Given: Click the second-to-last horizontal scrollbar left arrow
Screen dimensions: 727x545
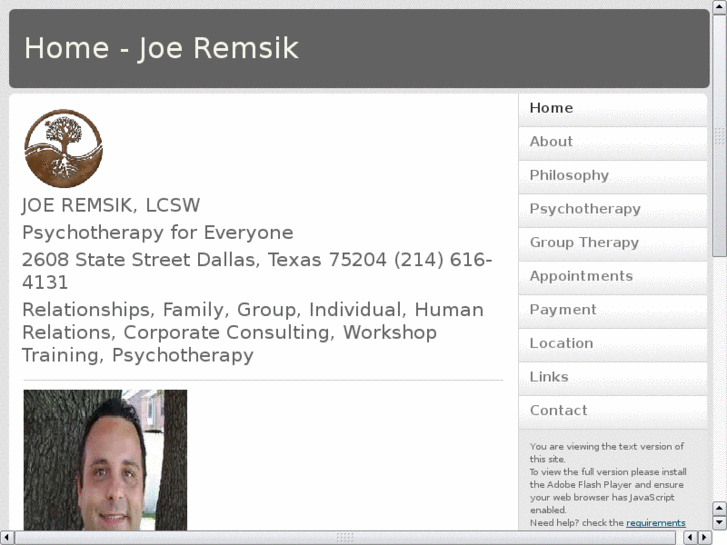Looking at the screenshot, I should tap(690, 537).
